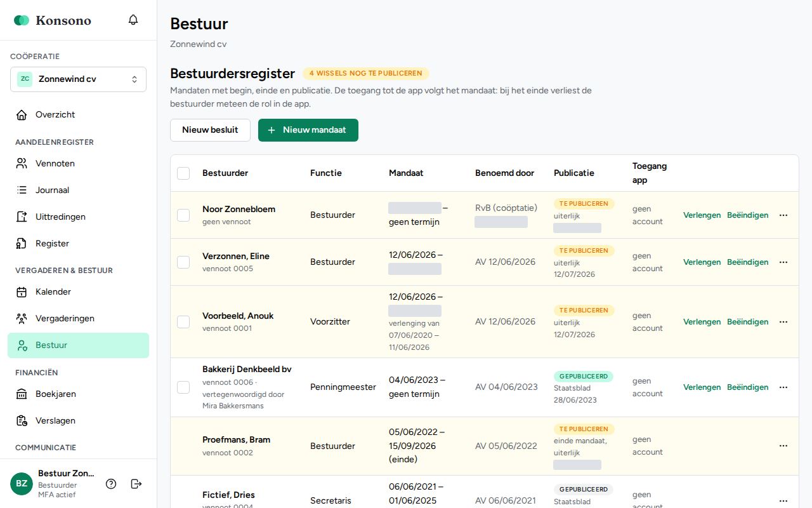The height and width of the screenshot is (508, 812).
Task: Click the name Fictief, Dries
Action: [229, 495]
